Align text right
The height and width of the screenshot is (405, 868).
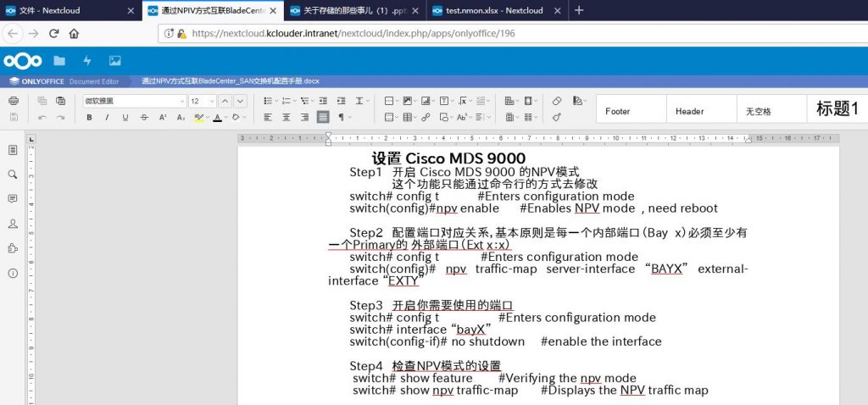pos(304,117)
